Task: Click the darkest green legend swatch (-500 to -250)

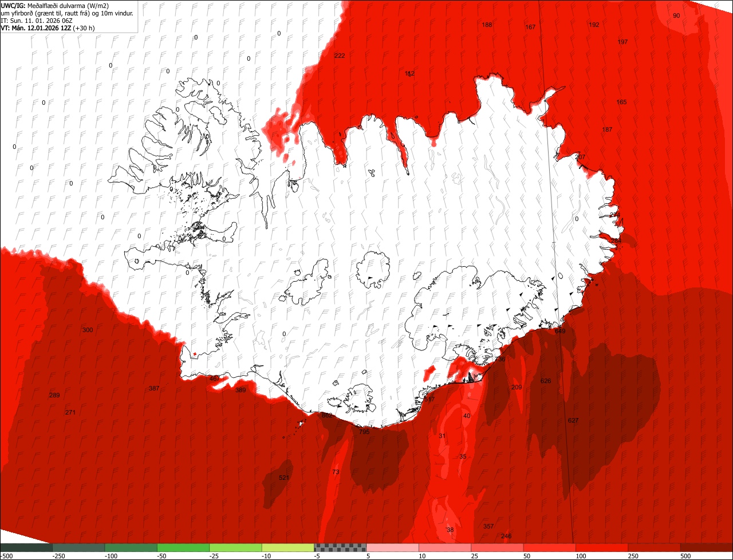Action: [x=26, y=547]
